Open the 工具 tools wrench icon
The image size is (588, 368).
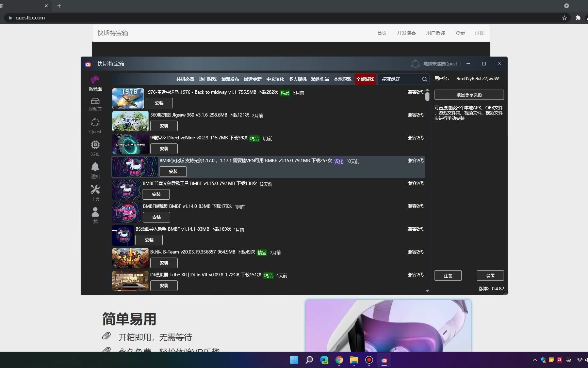95,189
